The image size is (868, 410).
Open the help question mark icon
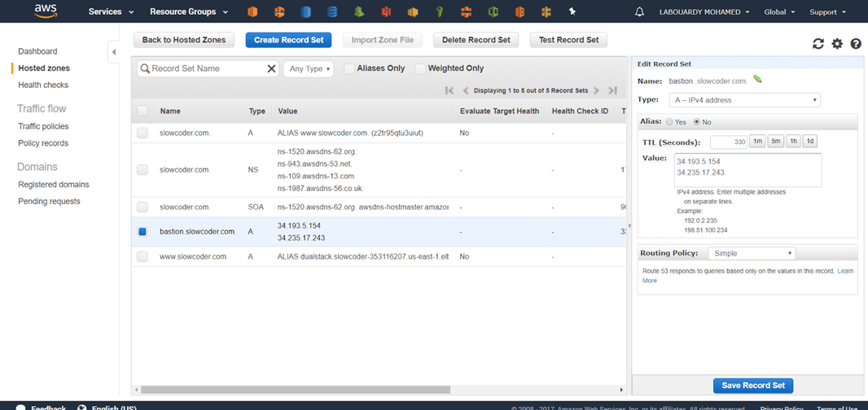click(856, 44)
